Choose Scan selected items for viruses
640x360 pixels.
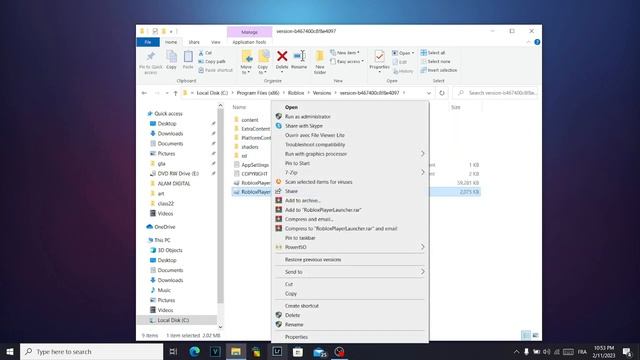tap(350, 182)
